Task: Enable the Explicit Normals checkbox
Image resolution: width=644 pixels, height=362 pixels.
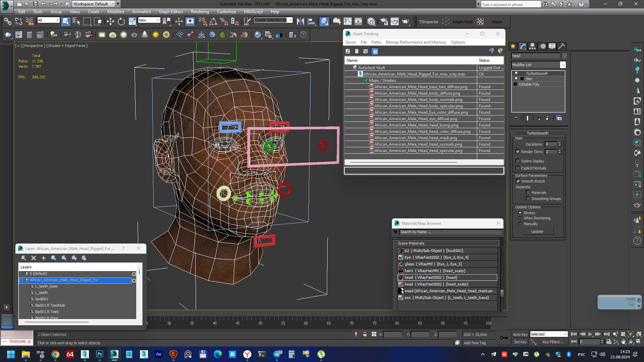Action: (517, 168)
